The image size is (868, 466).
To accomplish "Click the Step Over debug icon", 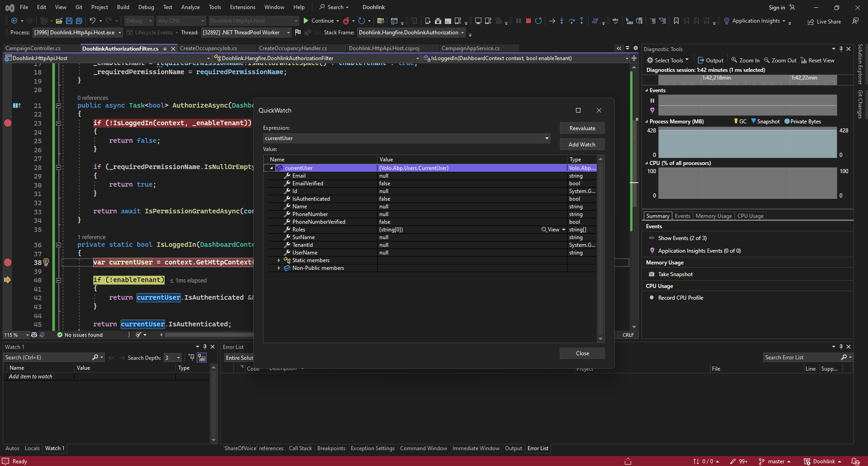I will pyautogui.click(x=571, y=21).
